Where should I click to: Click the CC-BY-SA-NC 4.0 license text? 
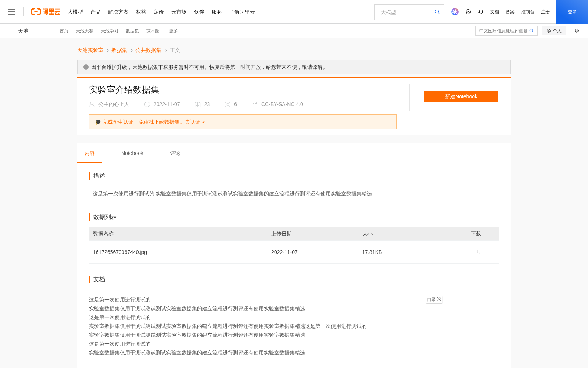282,105
